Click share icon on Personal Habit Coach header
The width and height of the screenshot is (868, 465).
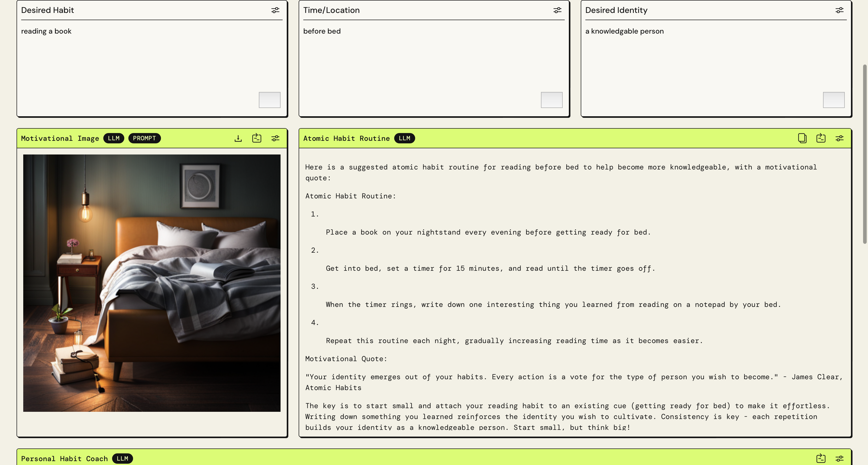[821, 458]
